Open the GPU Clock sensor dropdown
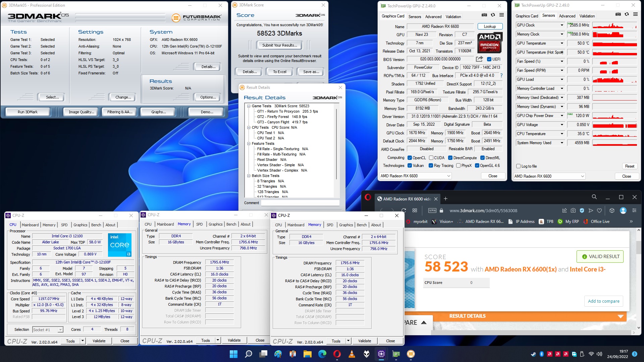This screenshot has width=644, height=362. [562, 25]
